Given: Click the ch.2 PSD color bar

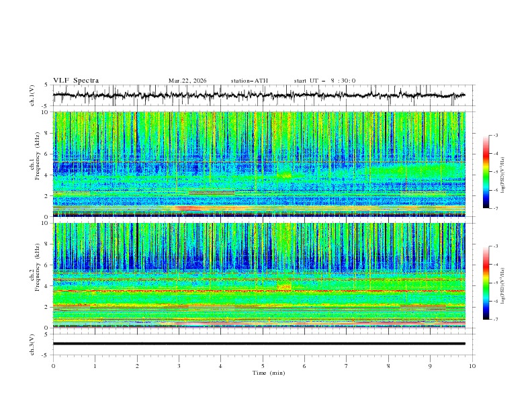Looking at the screenshot, I should (x=486, y=283).
